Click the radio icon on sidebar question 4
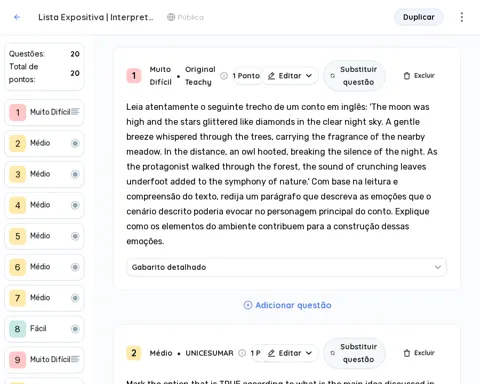Viewport: 480px width, 384px height. click(75, 205)
